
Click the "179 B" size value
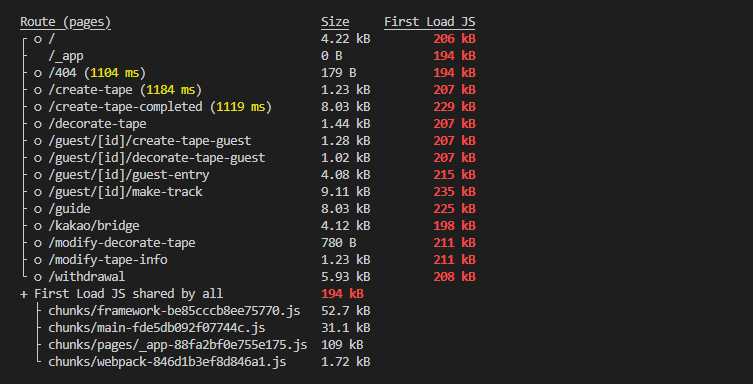pos(339,73)
